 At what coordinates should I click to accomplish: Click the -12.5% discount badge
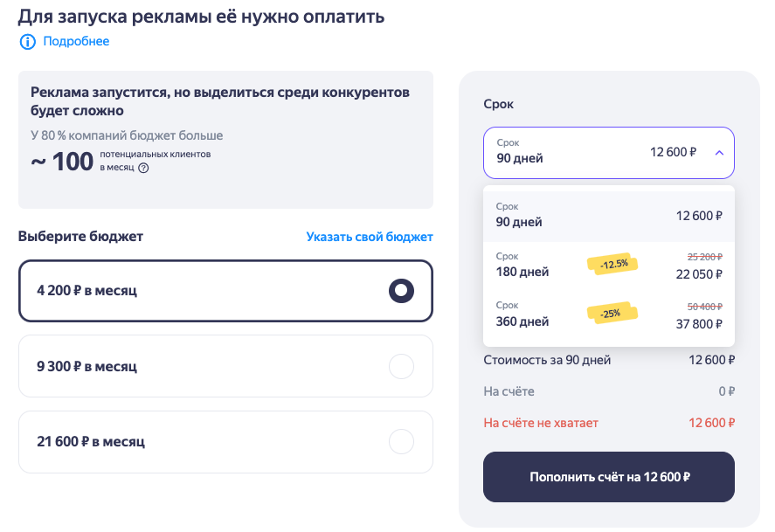(x=612, y=265)
